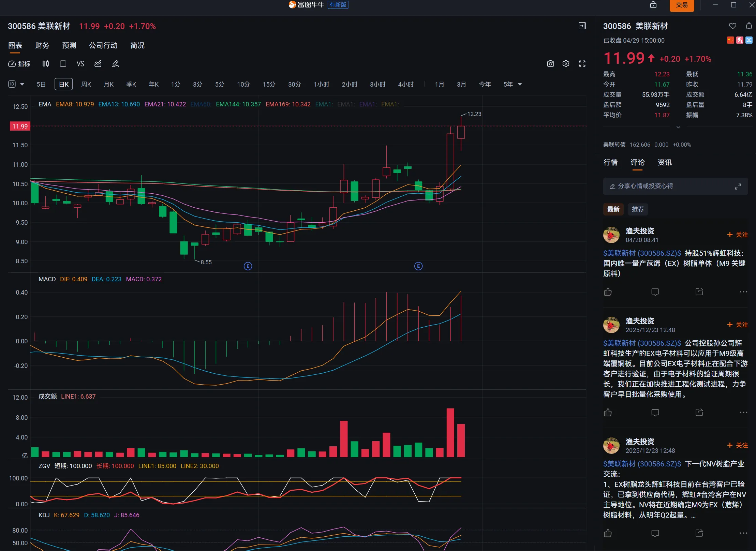This screenshot has height=551, width=756.
Task: Click 渔夫投资 avatar on 04/20 post
Action: (611, 235)
